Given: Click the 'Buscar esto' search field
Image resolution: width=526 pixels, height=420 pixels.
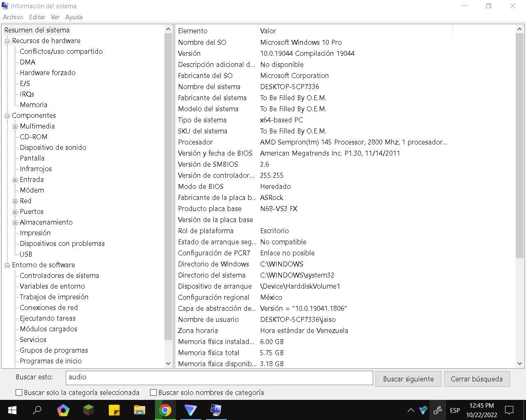Looking at the screenshot, I should [219, 377].
